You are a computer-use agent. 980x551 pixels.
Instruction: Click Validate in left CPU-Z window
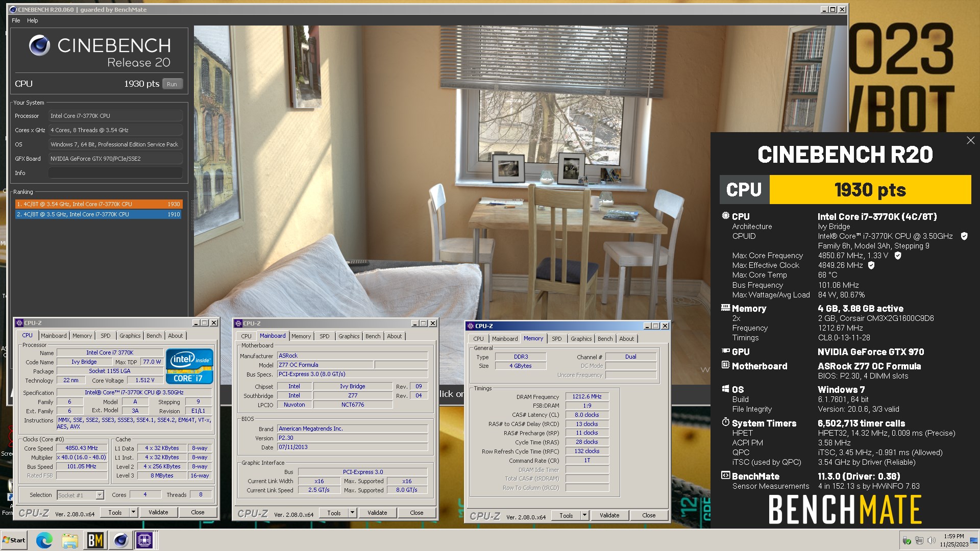158,512
